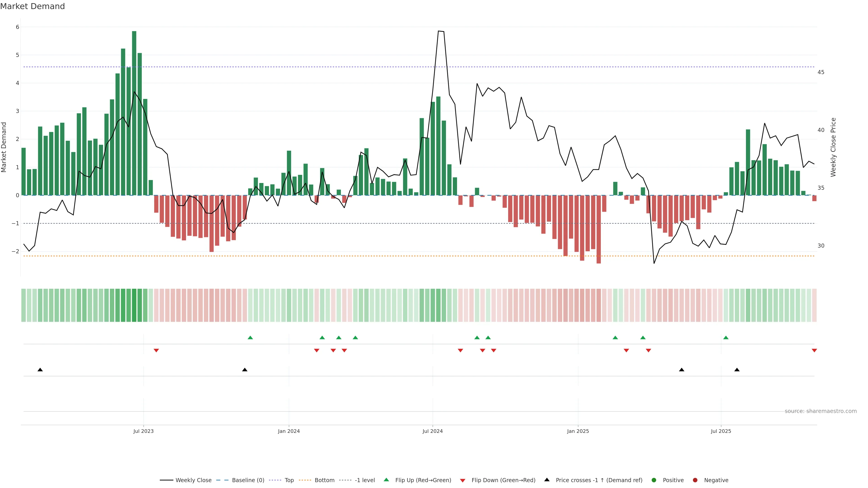Click the darkest green heatmap strip cell
Viewport: 868px width, 488px height.
pyautogui.click(x=134, y=305)
